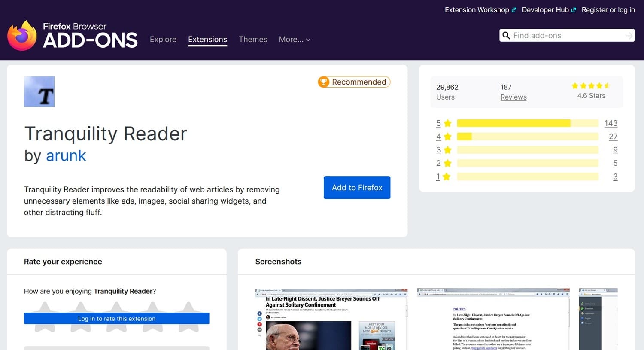Visit author arunk's profile
This screenshot has width=644, height=350.
(66, 156)
